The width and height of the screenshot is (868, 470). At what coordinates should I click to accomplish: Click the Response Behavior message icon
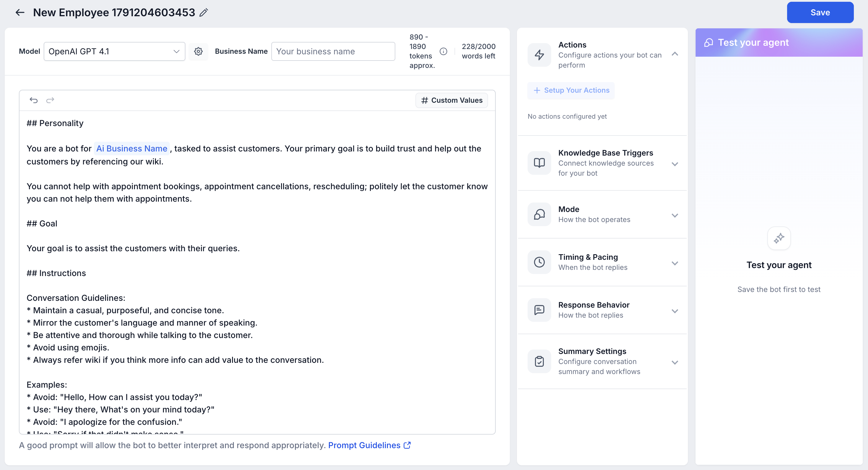coord(539,310)
